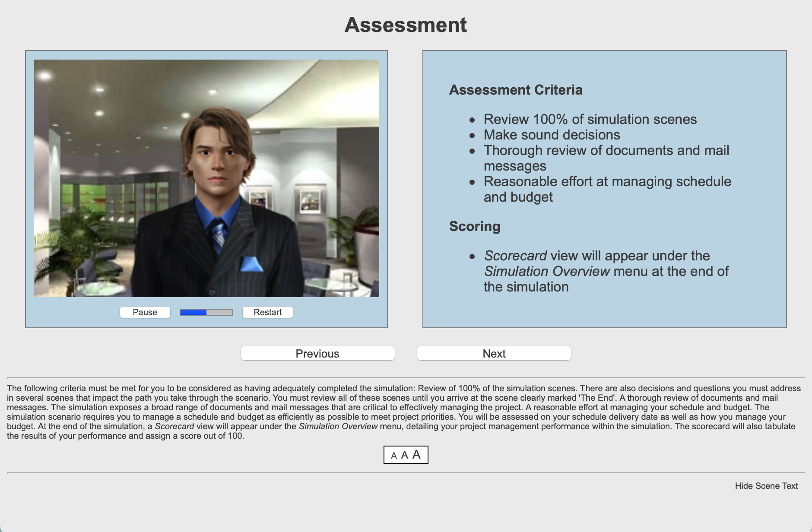Click the scene text paragraph below buttons

(404, 412)
